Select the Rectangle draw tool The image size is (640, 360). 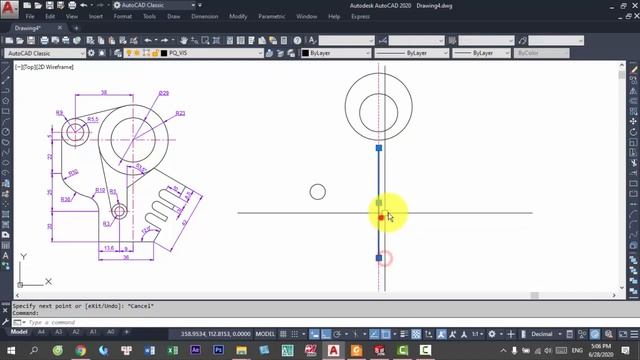(6, 111)
